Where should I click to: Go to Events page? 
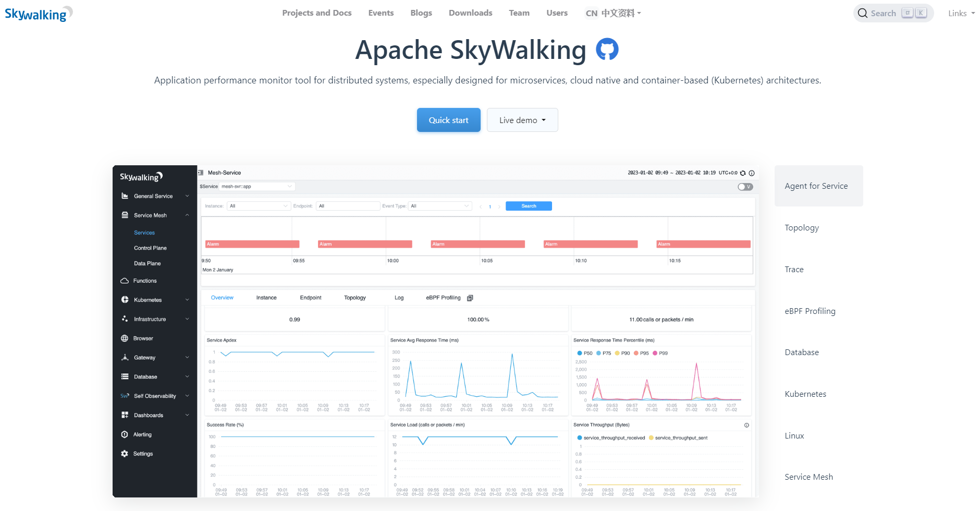click(x=381, y=13)
